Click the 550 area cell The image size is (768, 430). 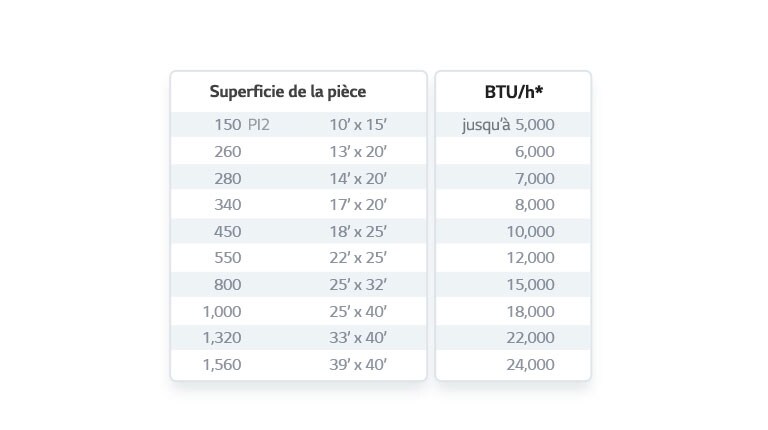click(x=228, y=258)
